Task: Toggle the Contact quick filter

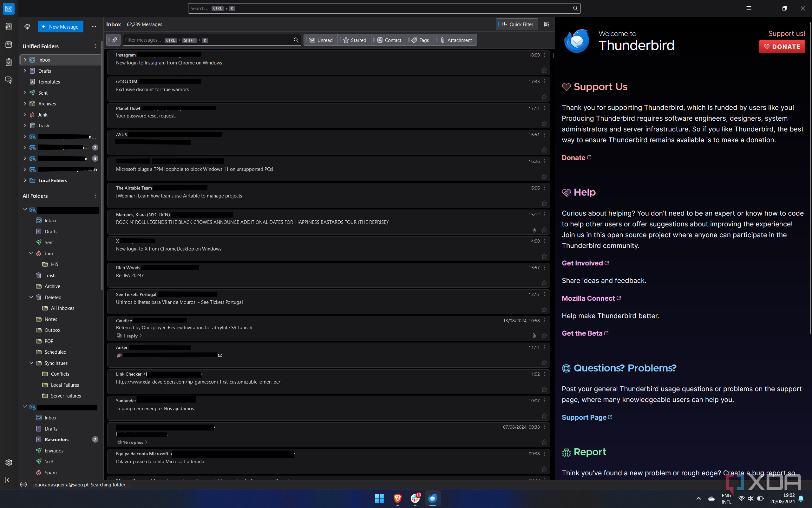Action: click(x=389, y=40)
